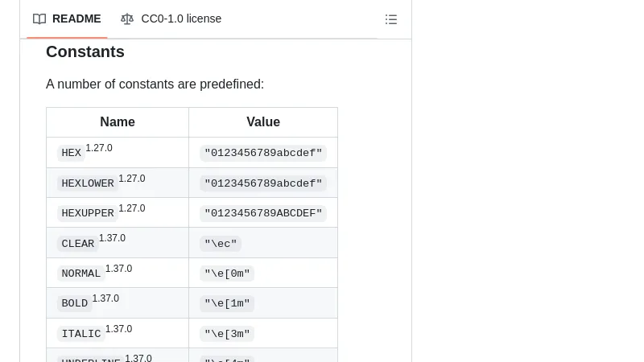Click the Name column header
644x362 pixels.
118,122
